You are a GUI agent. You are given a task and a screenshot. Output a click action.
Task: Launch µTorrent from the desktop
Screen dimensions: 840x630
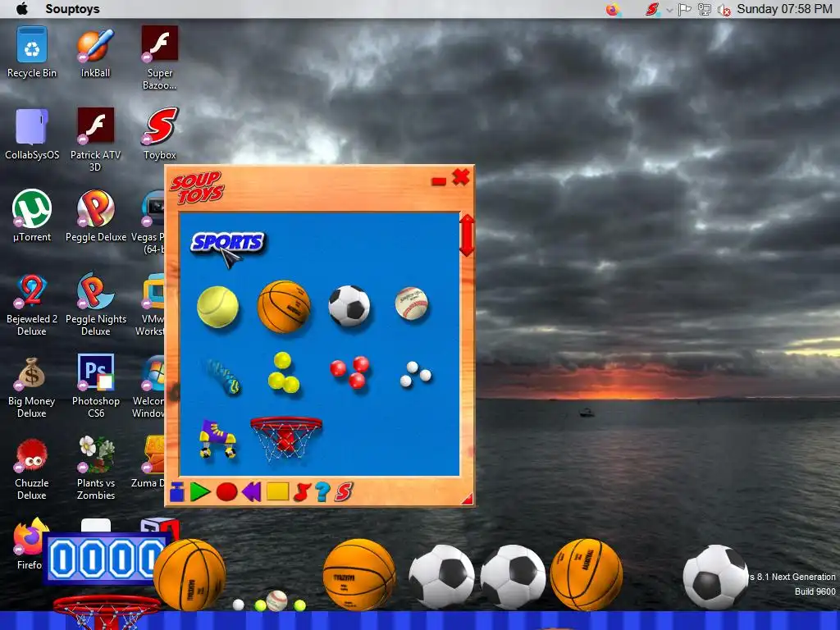[32, 216]
